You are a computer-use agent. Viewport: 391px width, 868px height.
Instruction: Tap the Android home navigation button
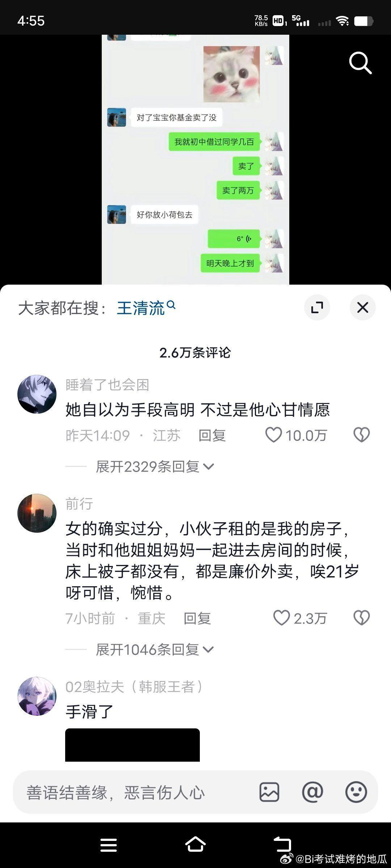click(195, 845)
